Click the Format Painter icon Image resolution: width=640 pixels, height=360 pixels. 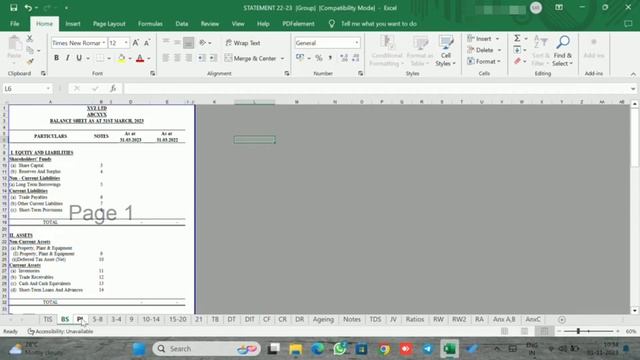(x=29, y=62)
